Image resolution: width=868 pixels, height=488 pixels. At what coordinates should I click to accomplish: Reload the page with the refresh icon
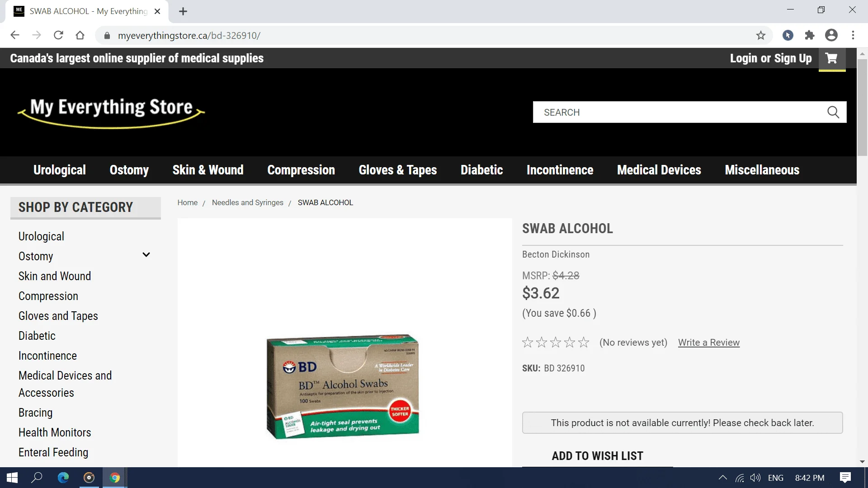(58, 35)
